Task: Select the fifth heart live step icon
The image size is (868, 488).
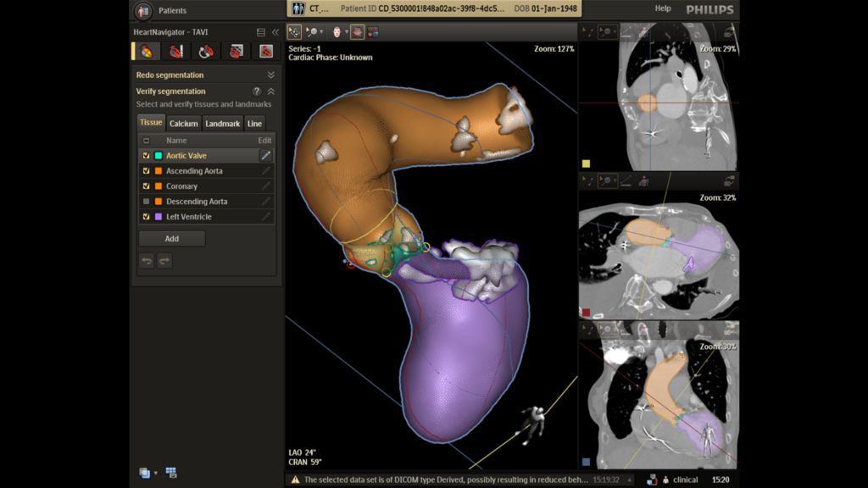Action: [265, 52]
